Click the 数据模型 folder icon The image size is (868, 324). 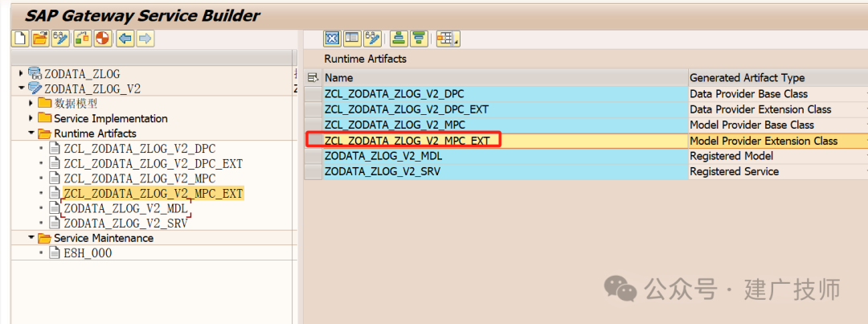point(44,103)
